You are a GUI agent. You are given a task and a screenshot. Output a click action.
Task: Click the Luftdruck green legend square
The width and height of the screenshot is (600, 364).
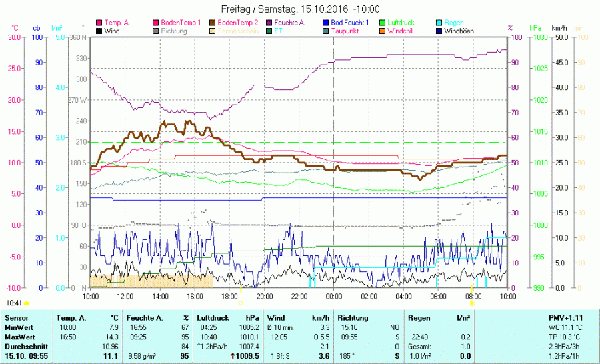[383, 23]
